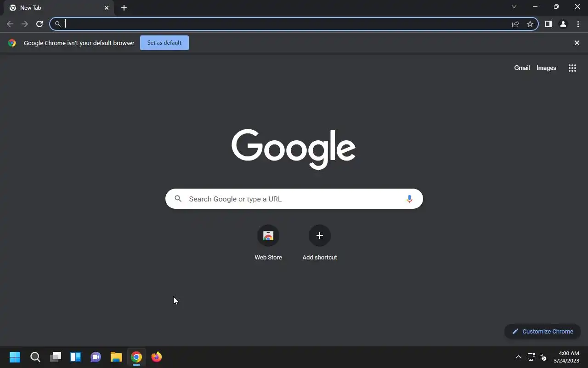The image size is (588, 368).
Task: Focus the Search Google or type a URL box
Action: click(294, 199)
